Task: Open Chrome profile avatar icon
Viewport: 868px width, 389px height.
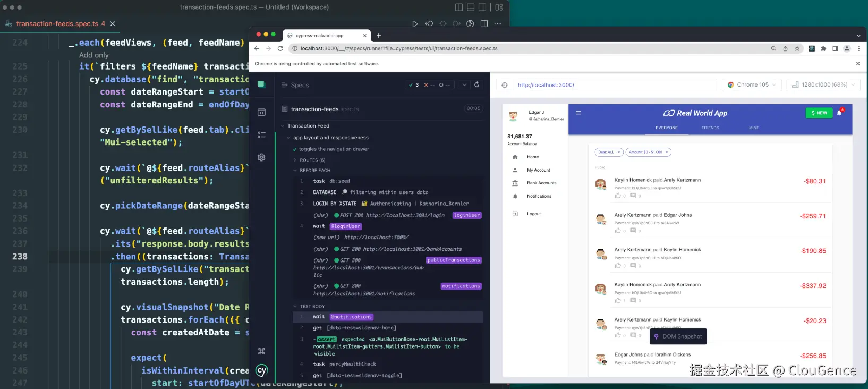Action: pos(847,48)
